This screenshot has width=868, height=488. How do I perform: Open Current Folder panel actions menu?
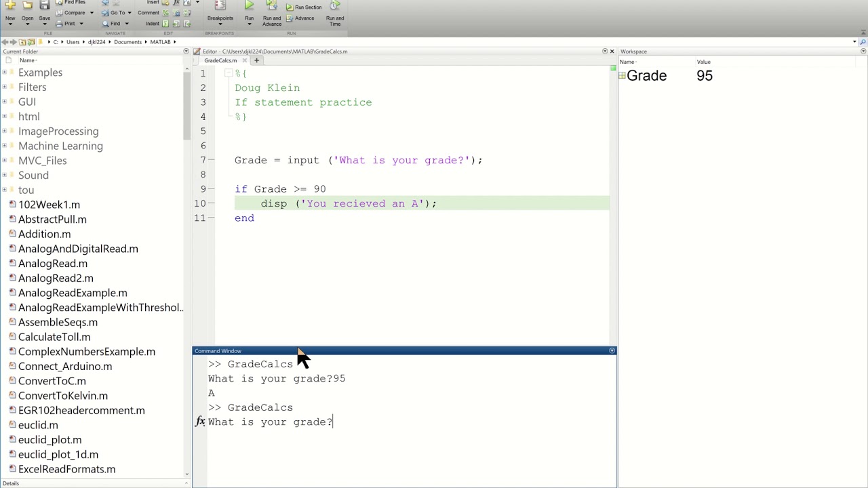[186, 52]
